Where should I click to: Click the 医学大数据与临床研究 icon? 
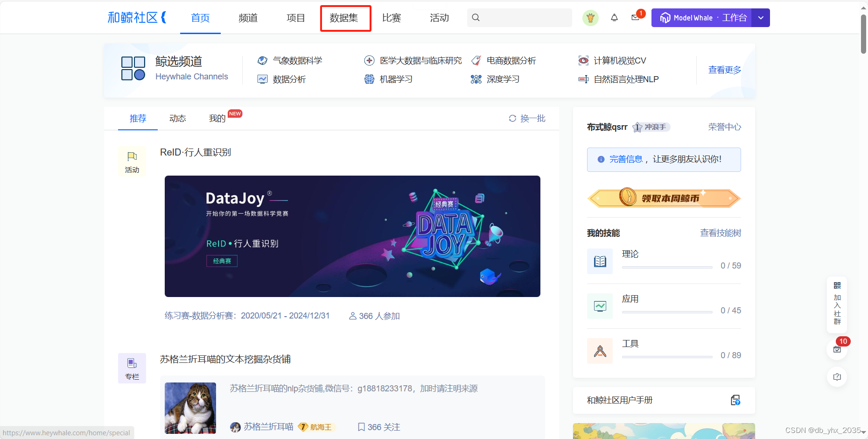tap(369, 61)
